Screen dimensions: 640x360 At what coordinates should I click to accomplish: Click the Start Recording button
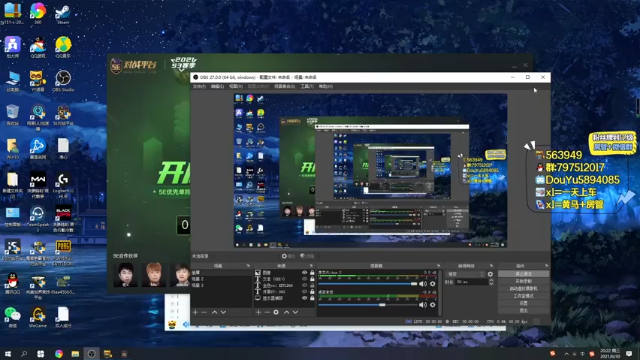pos(524,281)
